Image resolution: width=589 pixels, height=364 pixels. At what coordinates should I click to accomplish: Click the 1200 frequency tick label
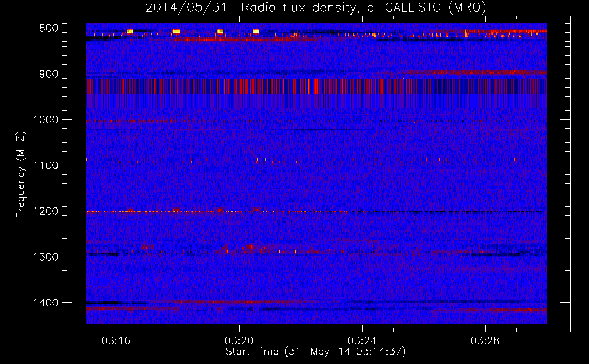tap(46, 211)
